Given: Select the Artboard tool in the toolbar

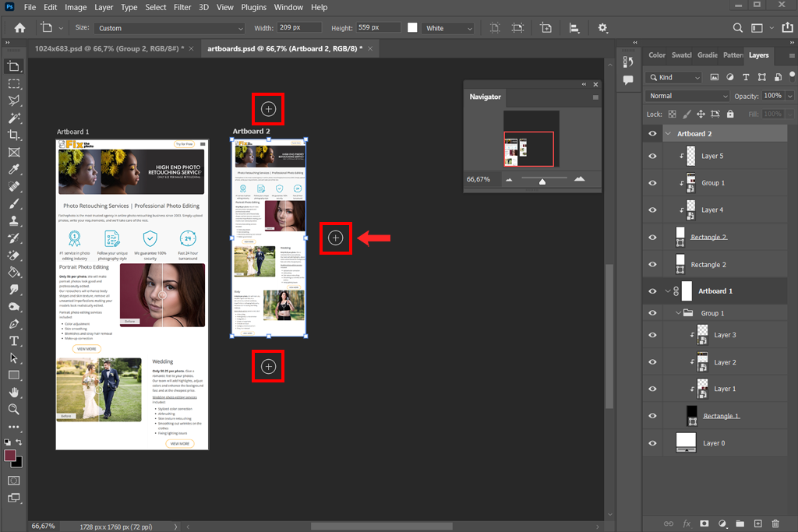Looking at the screenshot, I should (x=14, y=66).
